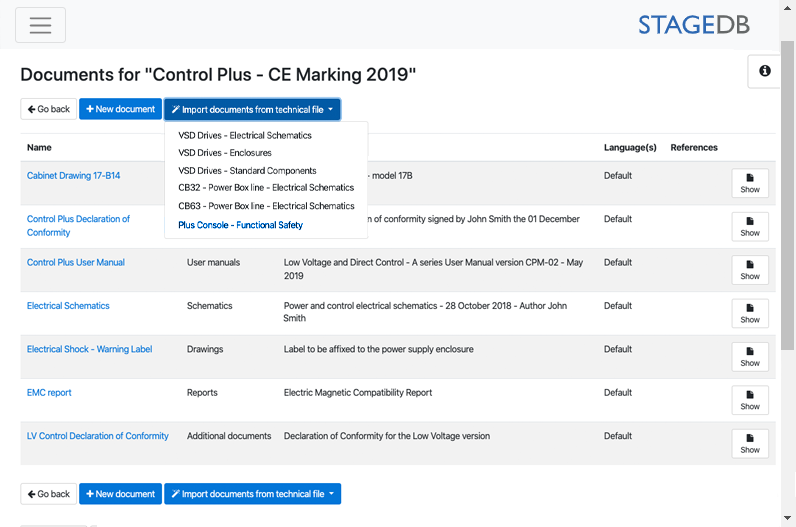
Task: Click the Language(s) column header
Action: (x=630, y=148)
